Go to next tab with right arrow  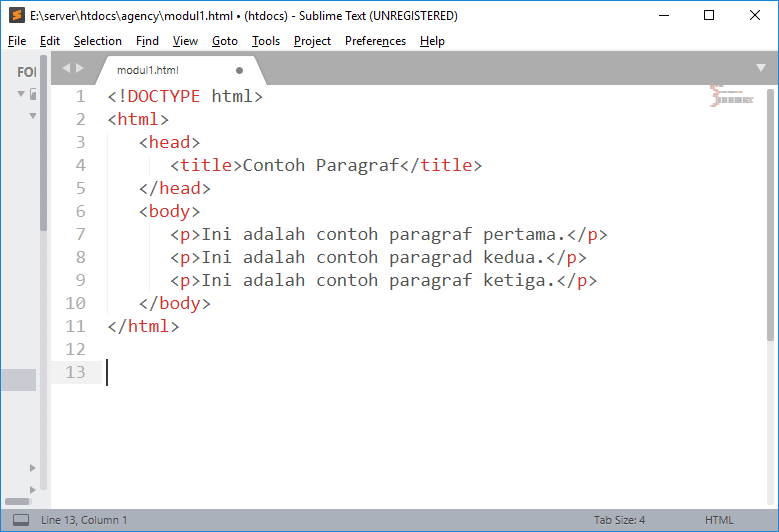[x=79, y=68]
